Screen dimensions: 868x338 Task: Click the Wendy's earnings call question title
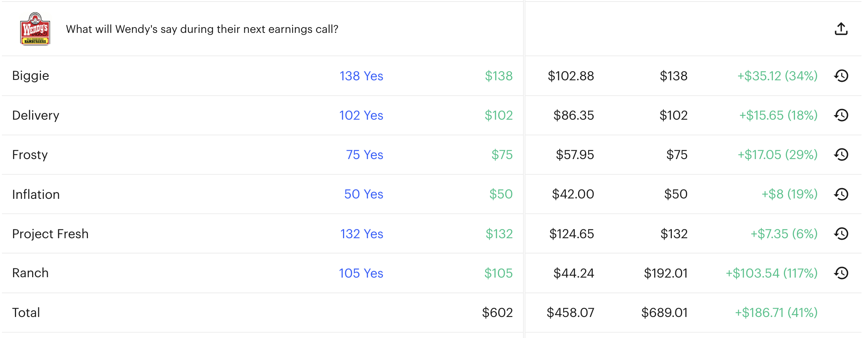pyautogui.click(x=203, y=28)
